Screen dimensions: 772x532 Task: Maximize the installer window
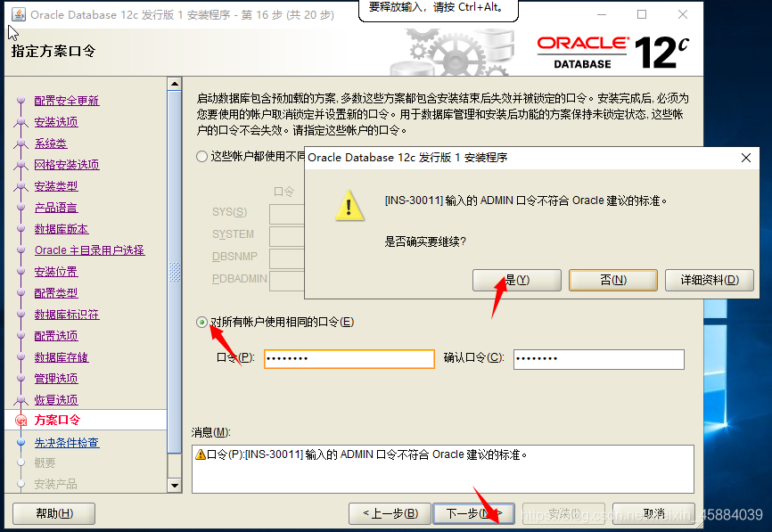642,14
